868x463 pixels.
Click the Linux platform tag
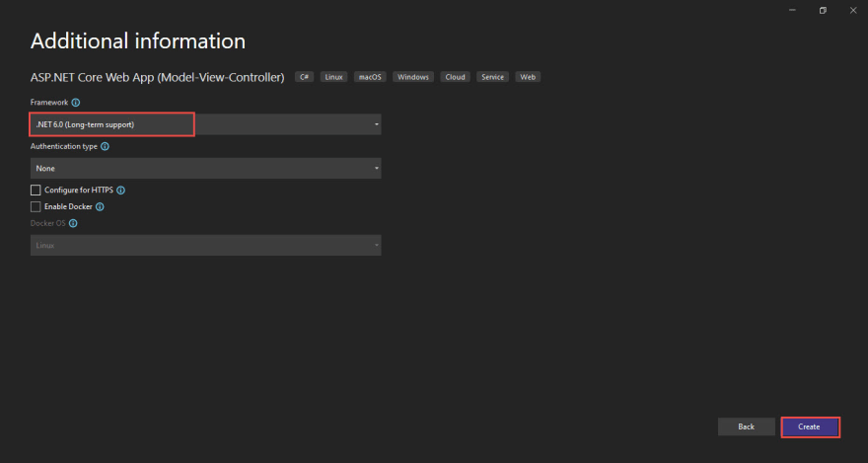pos(333,77)
